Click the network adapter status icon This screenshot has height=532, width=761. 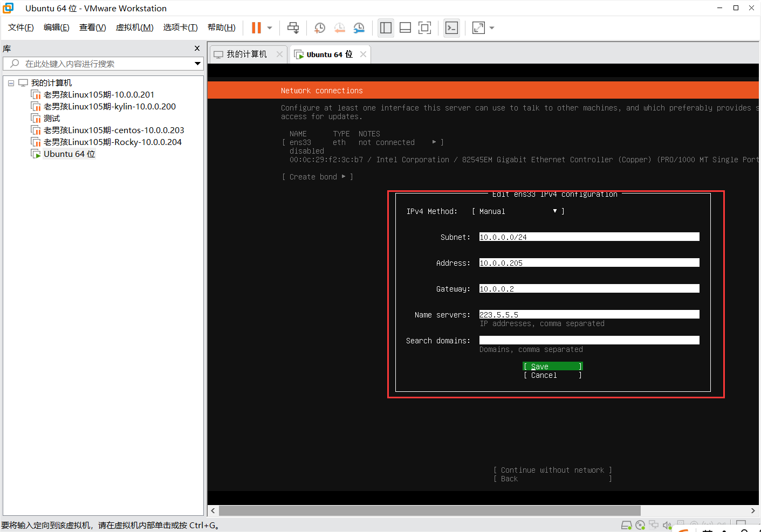click(x=654, y=524)
